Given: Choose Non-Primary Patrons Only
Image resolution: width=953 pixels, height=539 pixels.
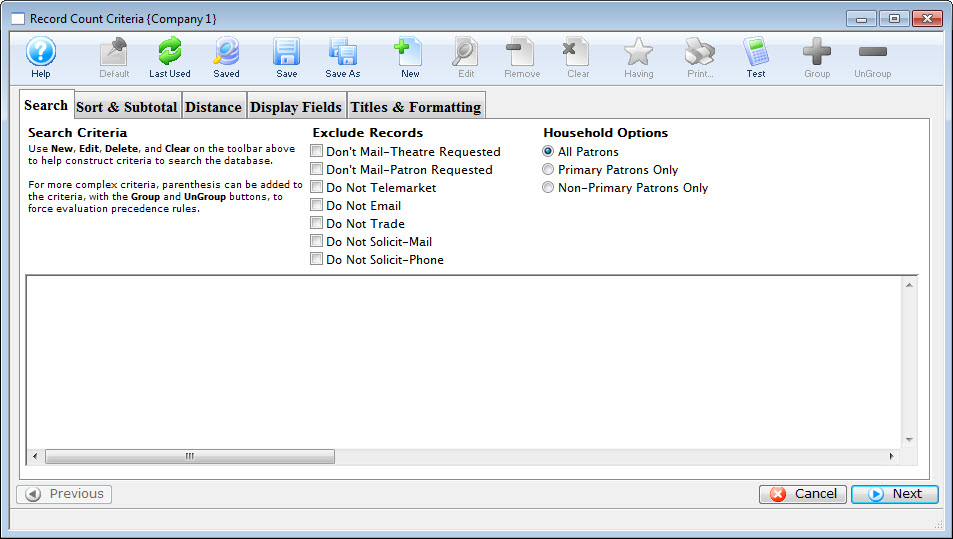Looking at the screenshot, I should [x=548, y=188].
